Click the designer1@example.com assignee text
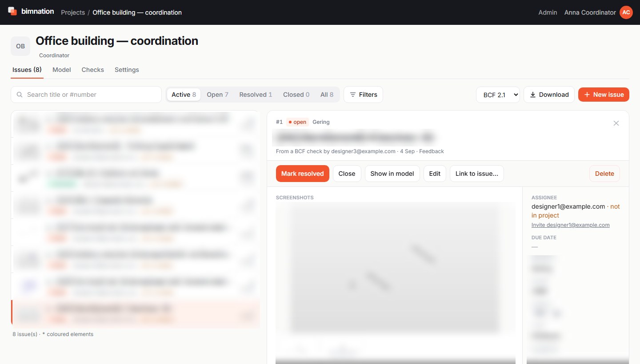Image resolution: width=640 pixels, height=364 pixels. [x=568, y=206]
